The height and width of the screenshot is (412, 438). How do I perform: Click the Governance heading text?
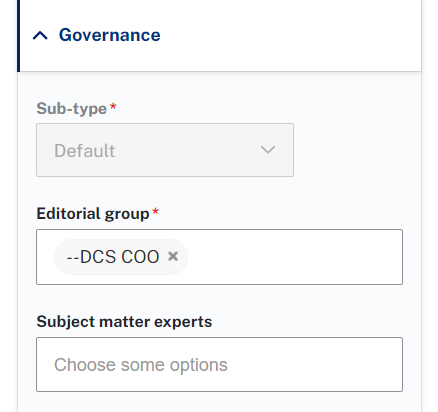[x=110, y=35]
